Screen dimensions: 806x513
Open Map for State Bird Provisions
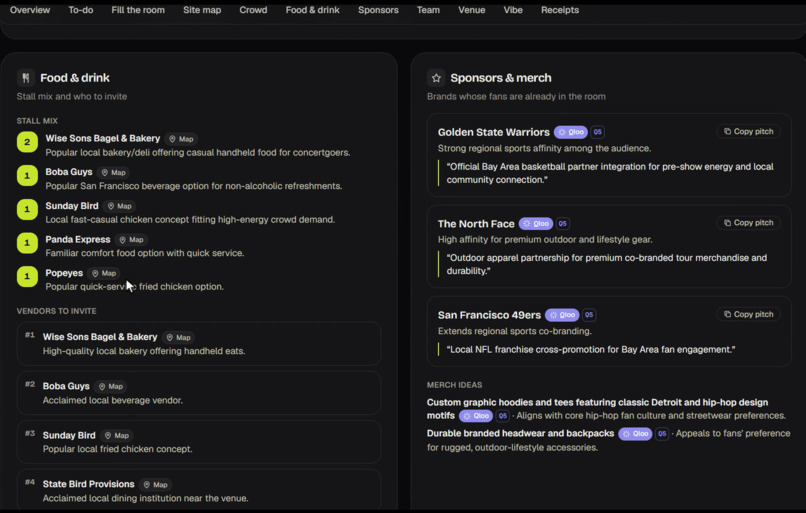(x=156, y=485)
